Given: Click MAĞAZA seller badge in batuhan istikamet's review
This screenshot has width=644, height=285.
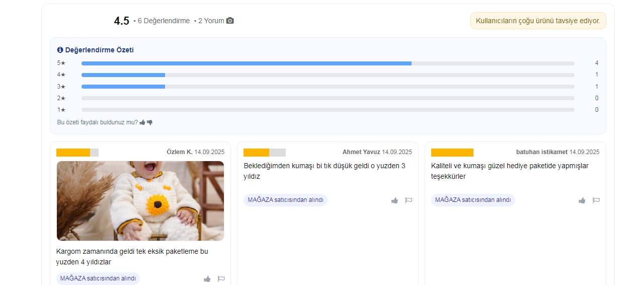Looking at the screenshot, I should (473, 200).
